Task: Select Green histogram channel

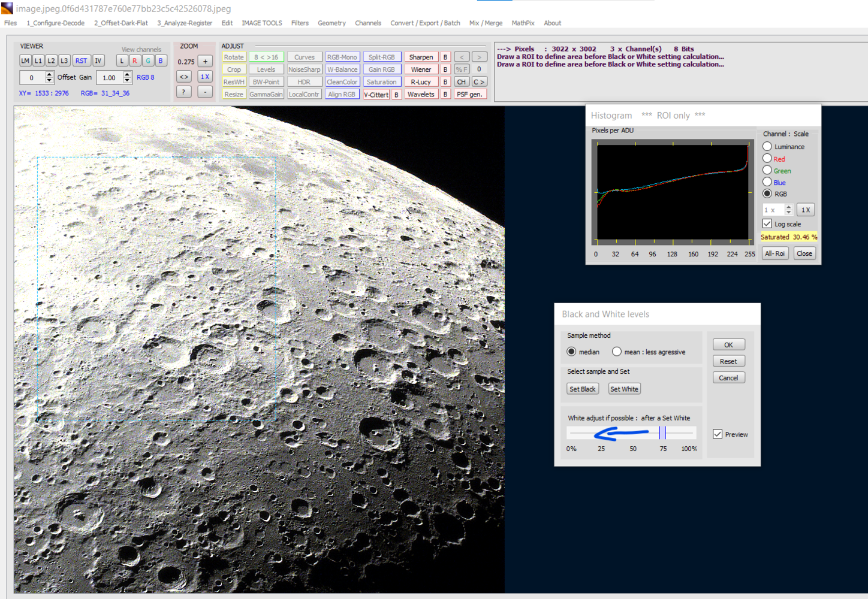Action: click(x=767, y=170)
